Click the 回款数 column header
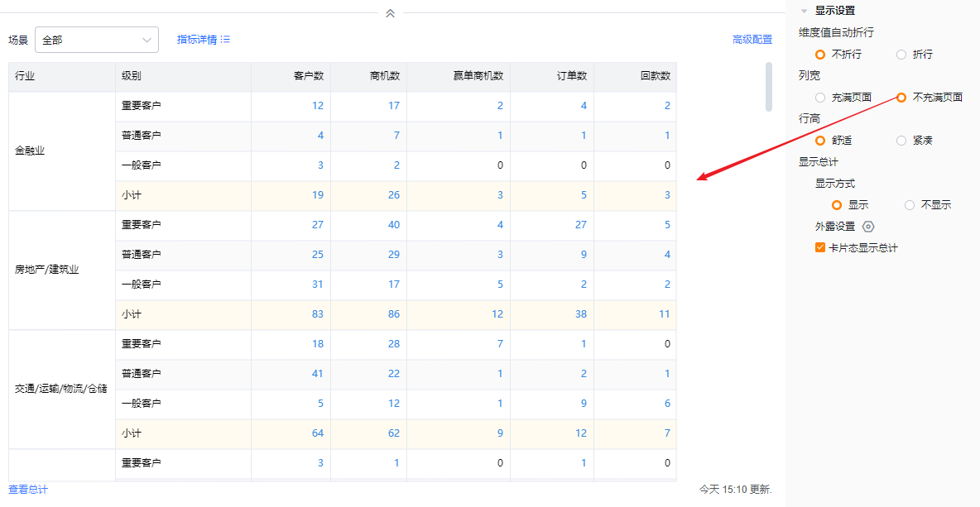 [x=655, y=76]
